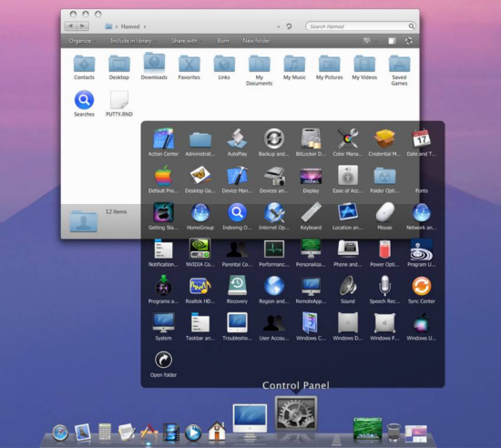Click Open folder arrow in stack
The width and height of the screenshot is (501, 448).
pyautogui.click(x=163, y=361)
